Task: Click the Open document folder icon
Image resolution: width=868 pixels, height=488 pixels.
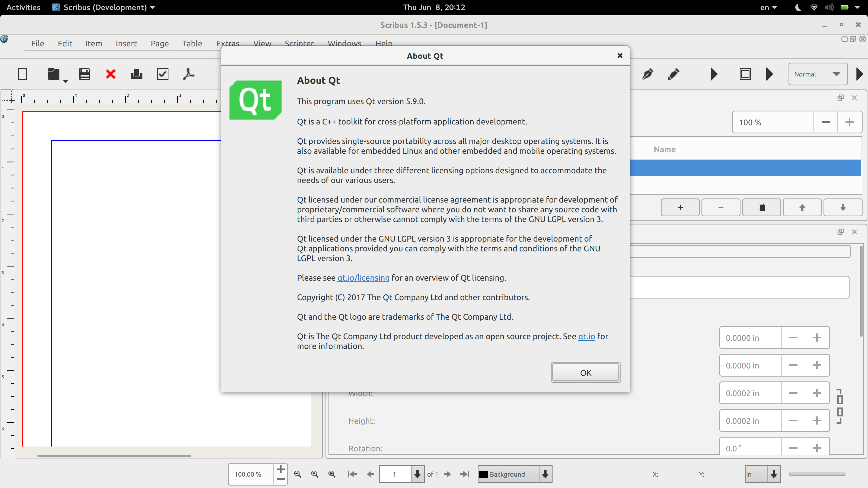Action: coord(54,74)
